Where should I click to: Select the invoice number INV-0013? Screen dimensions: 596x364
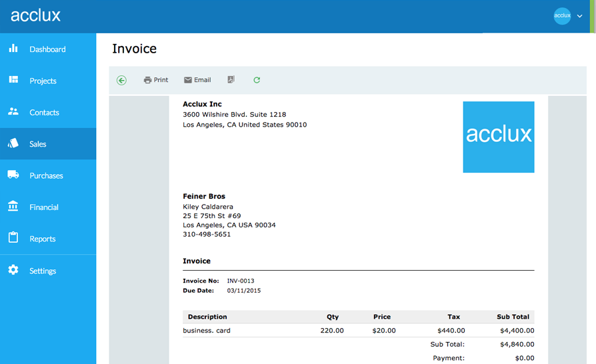point(240,281)
